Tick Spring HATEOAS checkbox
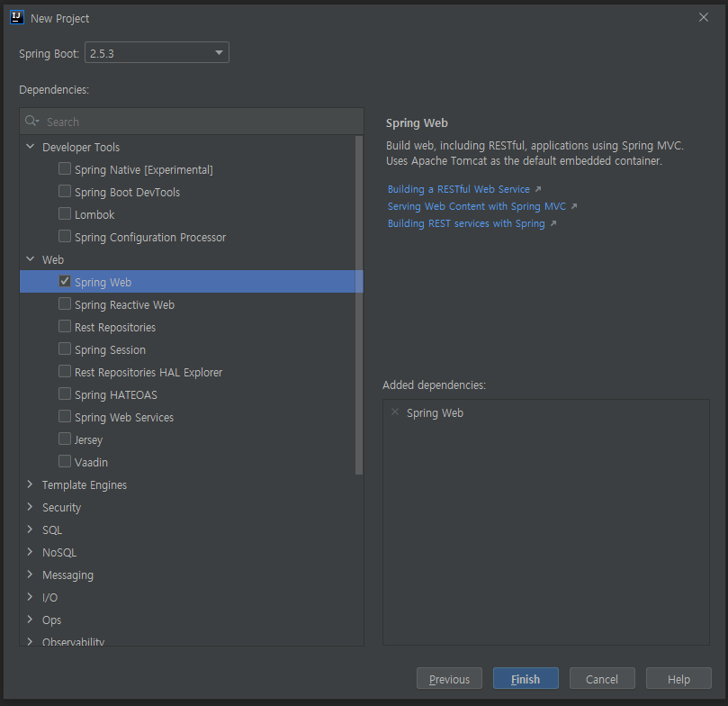This screenshot has width=728, height=706. pos(65,394)
